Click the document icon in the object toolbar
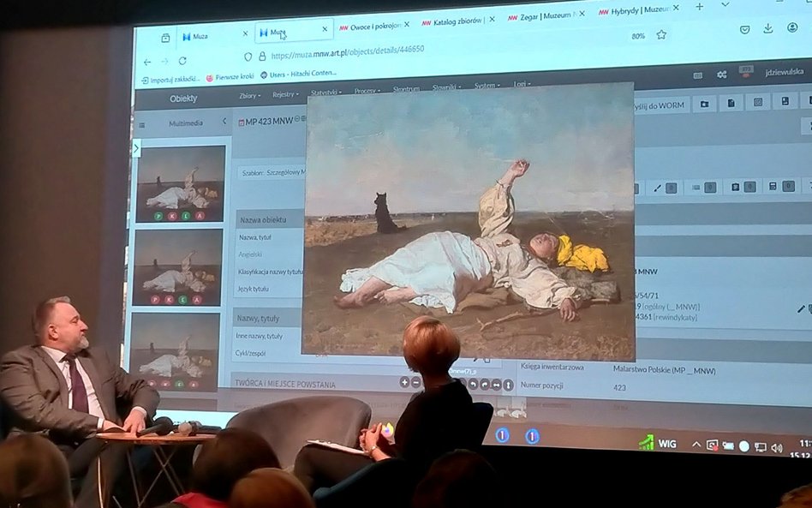812x508 pixels. tap(731, 103)
